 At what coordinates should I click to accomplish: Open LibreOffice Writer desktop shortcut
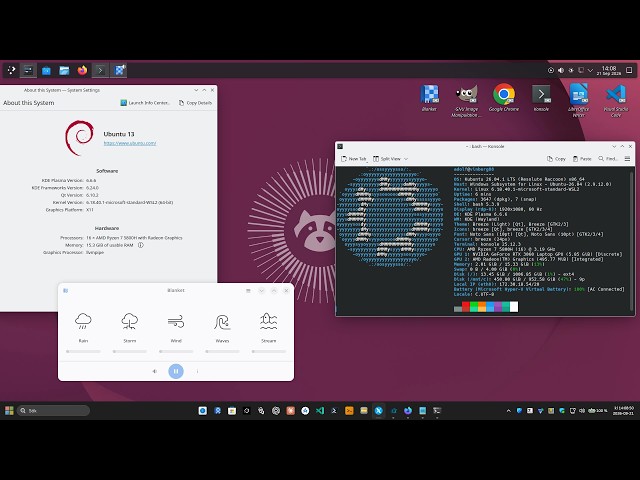coord(578,100)
